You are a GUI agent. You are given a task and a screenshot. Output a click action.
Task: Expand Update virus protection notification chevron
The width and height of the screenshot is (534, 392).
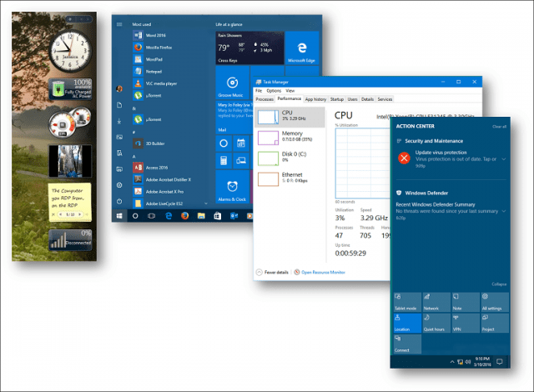click(x=504, y=159)
